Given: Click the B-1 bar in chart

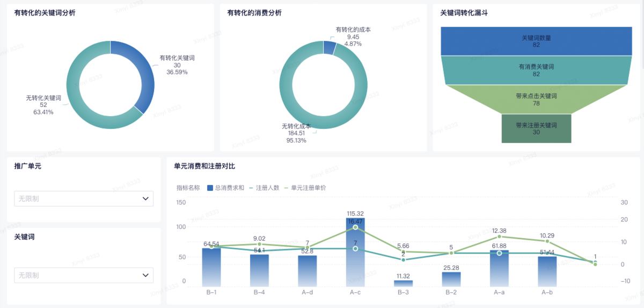Looking at the screenshot, I should coord(211,267).
